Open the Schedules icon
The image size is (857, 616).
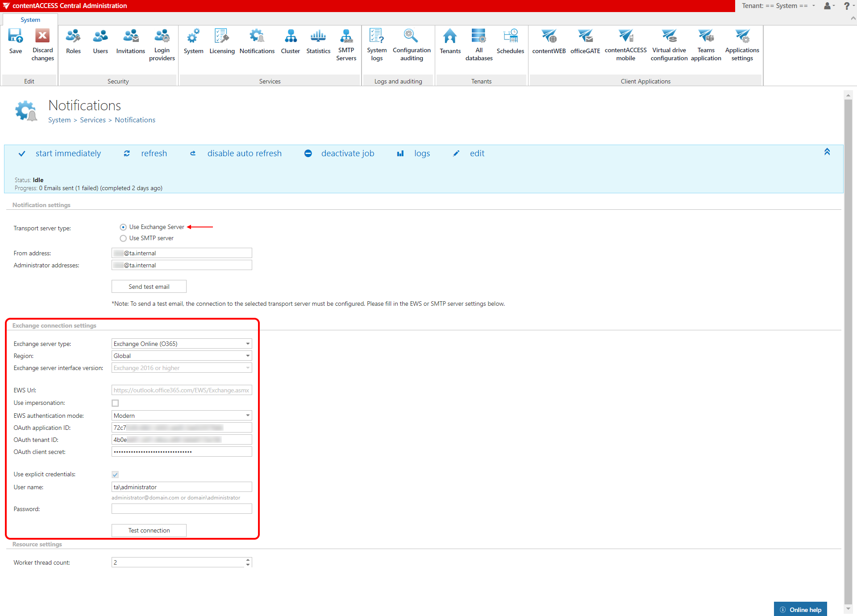point(510,37)
